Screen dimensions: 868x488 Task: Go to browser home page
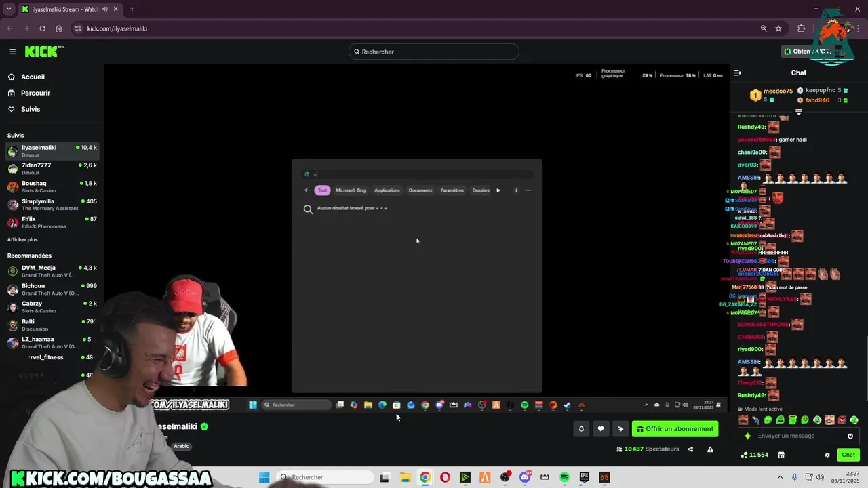tap(58, 28)
